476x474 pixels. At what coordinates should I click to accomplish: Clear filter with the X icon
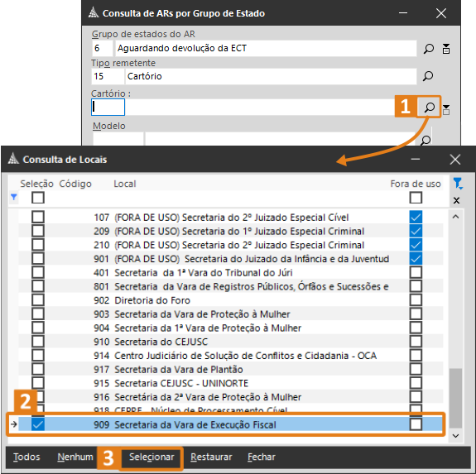click(x=456, y=200)
